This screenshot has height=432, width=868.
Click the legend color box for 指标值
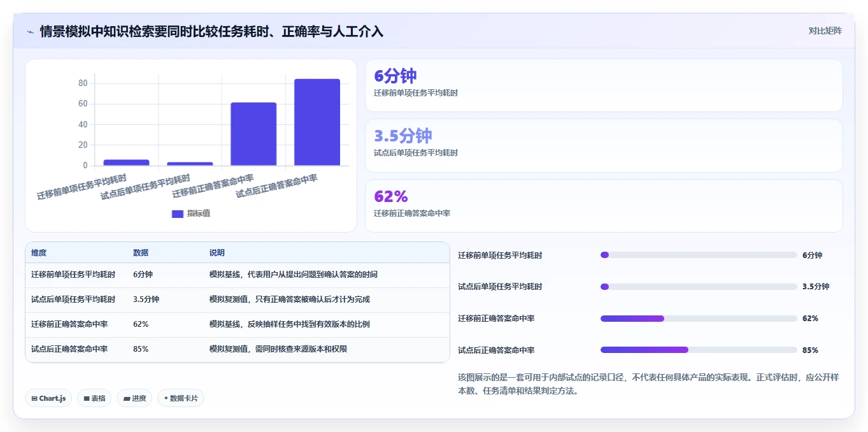[x=178, y=213]
